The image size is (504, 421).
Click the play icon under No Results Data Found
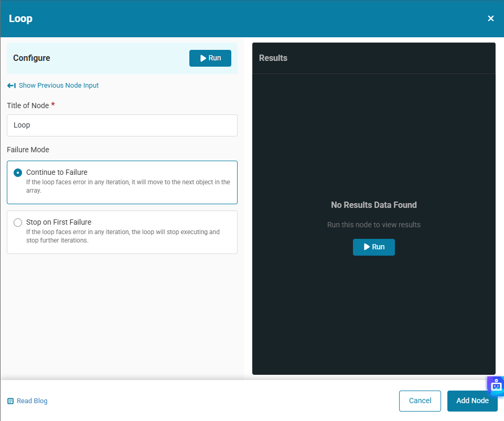tap(367, 247)
